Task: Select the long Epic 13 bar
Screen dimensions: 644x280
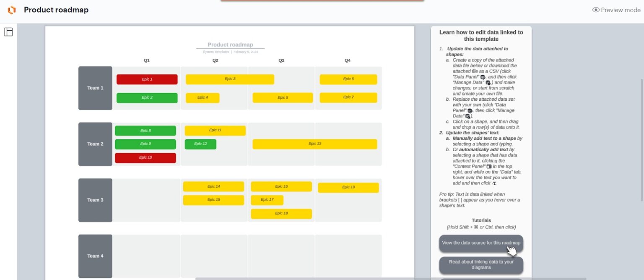Action: [x=314, y=144]
